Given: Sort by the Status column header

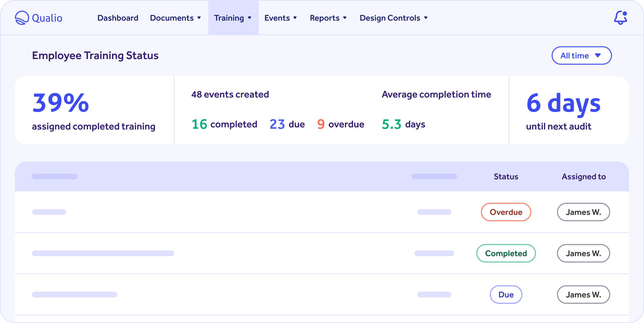Looking at the screenshot, I should tap(506, 176).
